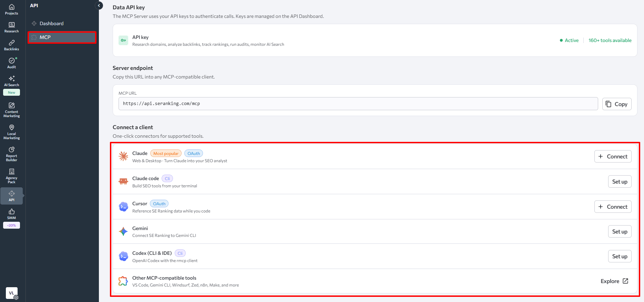
Task: Open AI Search from the sidebar
Action: [11, 81]
